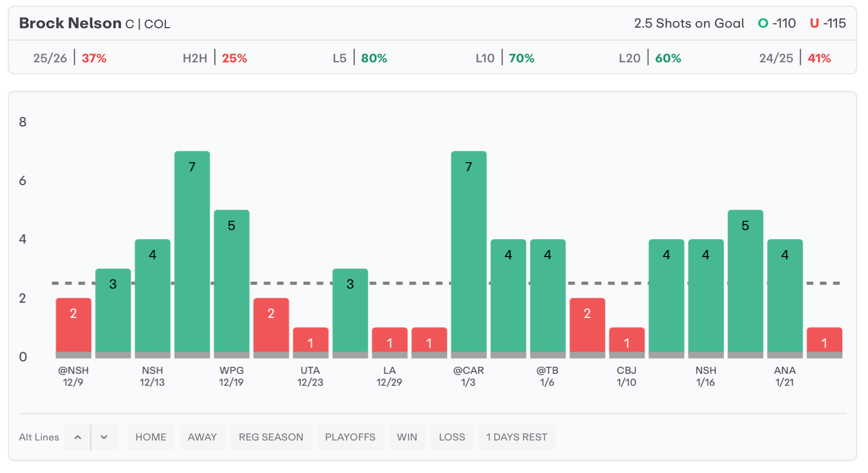The width and height of the screenshot is (868, 473).
Task: Toggle the HOME filter
Action: [x=151, y=437]
